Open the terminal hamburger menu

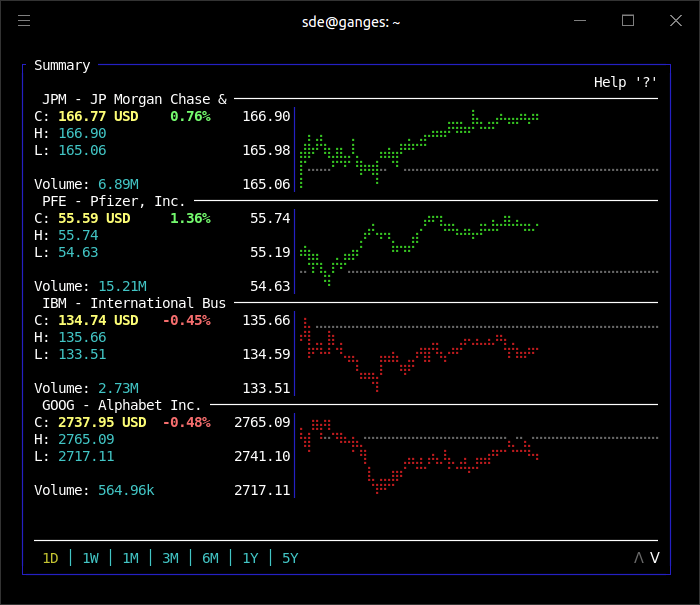pos(24,21)
